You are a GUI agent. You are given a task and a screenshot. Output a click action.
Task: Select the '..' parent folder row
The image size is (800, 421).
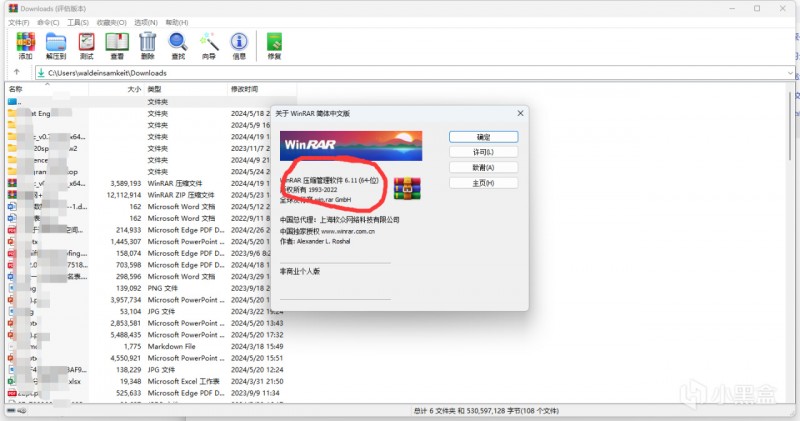pos(151,102)
